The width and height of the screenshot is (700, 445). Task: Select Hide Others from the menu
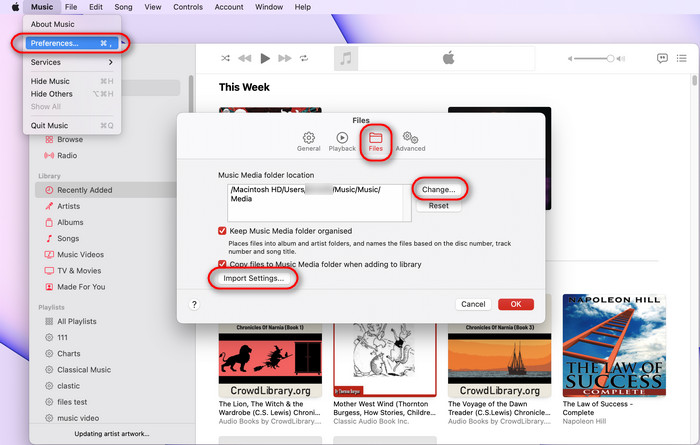coord(71,94)
